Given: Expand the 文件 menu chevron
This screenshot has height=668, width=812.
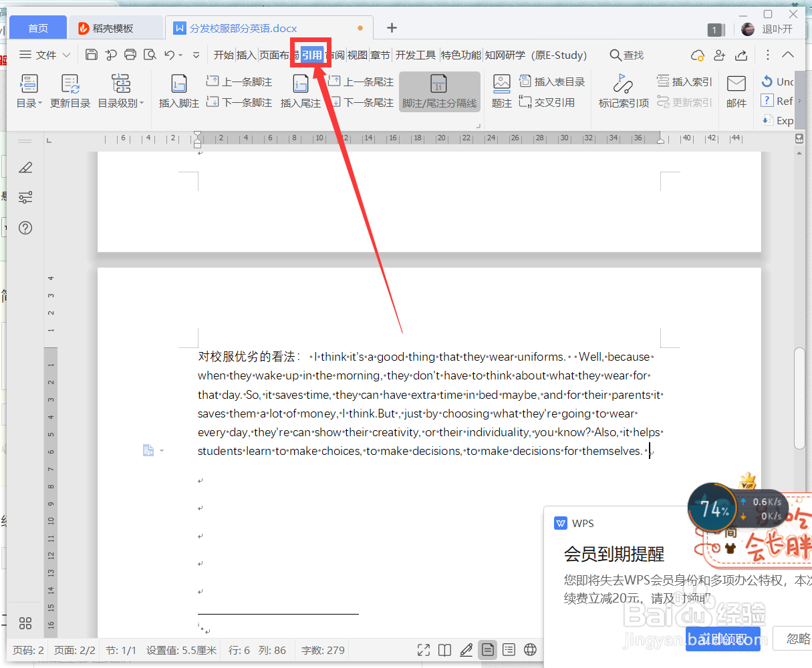Looking at the screenshot, I should [66, 55].
